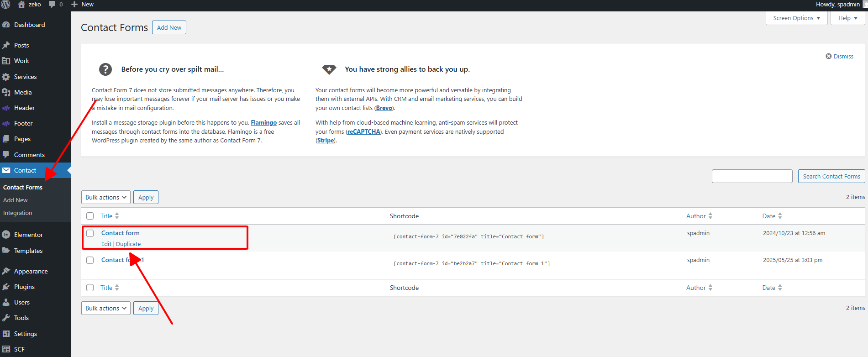Expand the Screen Options panel
This screenshot has height=357, width=868.
click(x=797, y=18)
